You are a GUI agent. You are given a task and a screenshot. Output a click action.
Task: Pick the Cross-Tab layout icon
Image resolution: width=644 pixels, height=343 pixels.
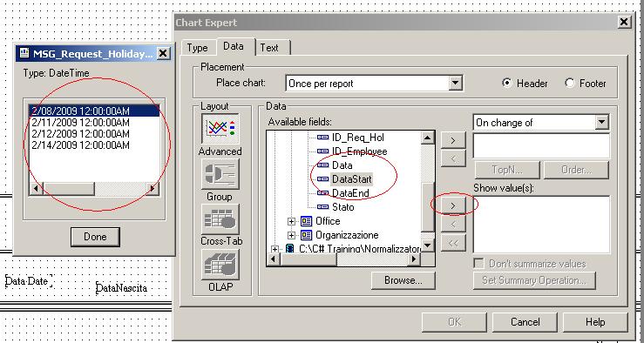point(220,219)
